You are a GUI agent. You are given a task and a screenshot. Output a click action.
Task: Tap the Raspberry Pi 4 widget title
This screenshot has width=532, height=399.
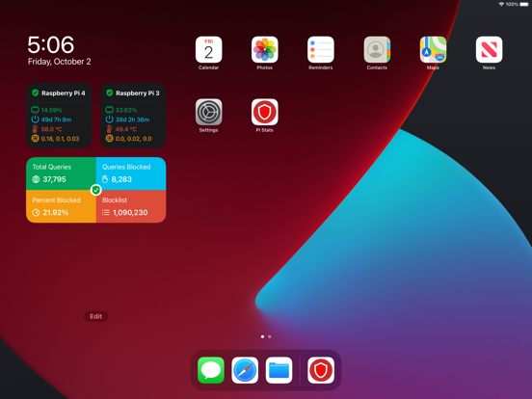point(64,93)
